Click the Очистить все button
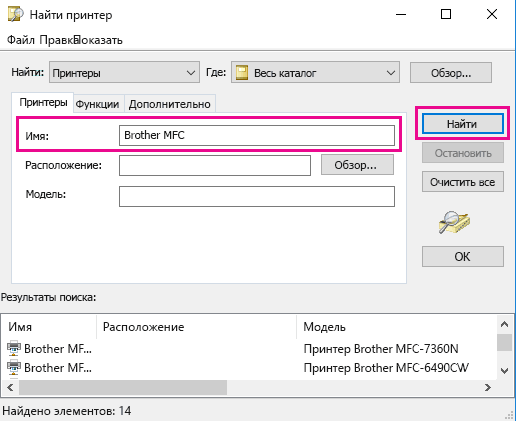Screen dimensions: 516x421 click(463, 182)
